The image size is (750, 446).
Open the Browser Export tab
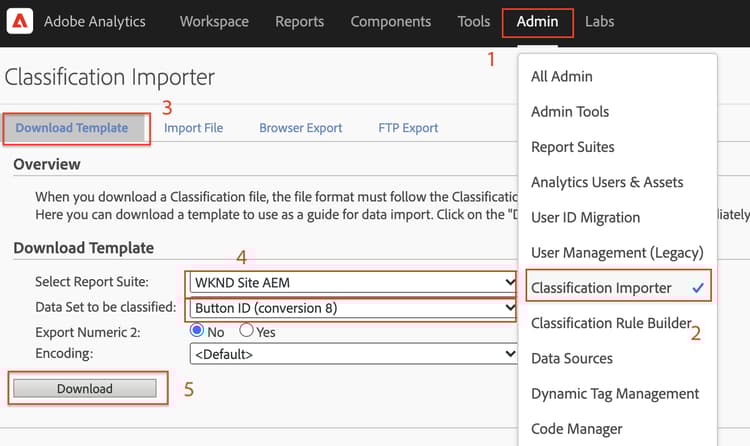300,128
